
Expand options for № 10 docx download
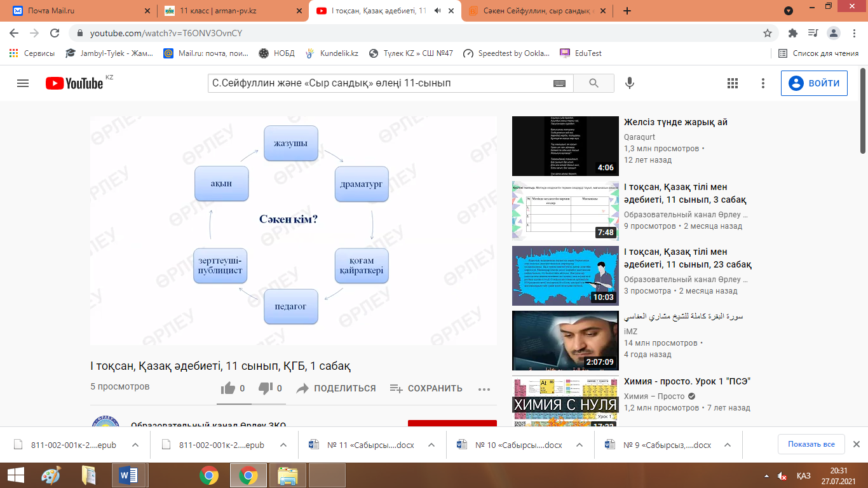pos(580,445)
